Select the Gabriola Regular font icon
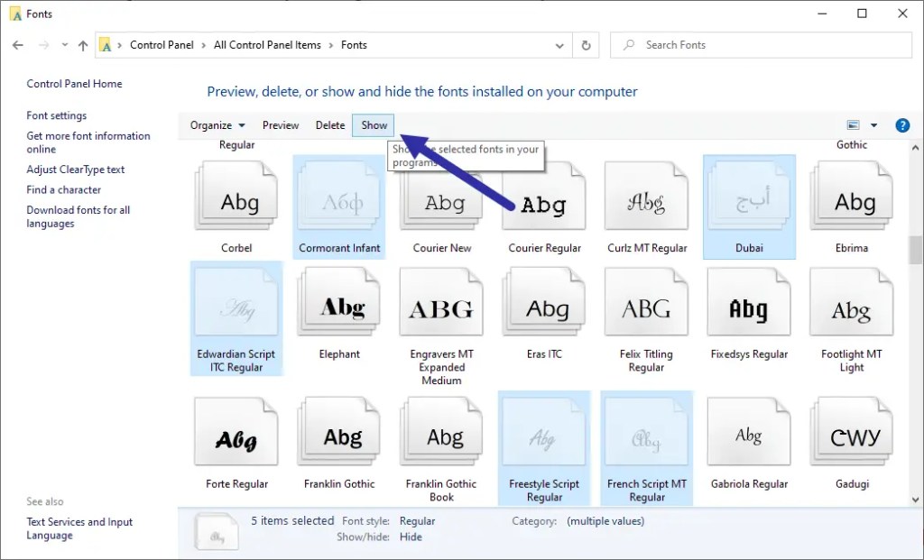 pyautogui.click(x=749, y=432)
